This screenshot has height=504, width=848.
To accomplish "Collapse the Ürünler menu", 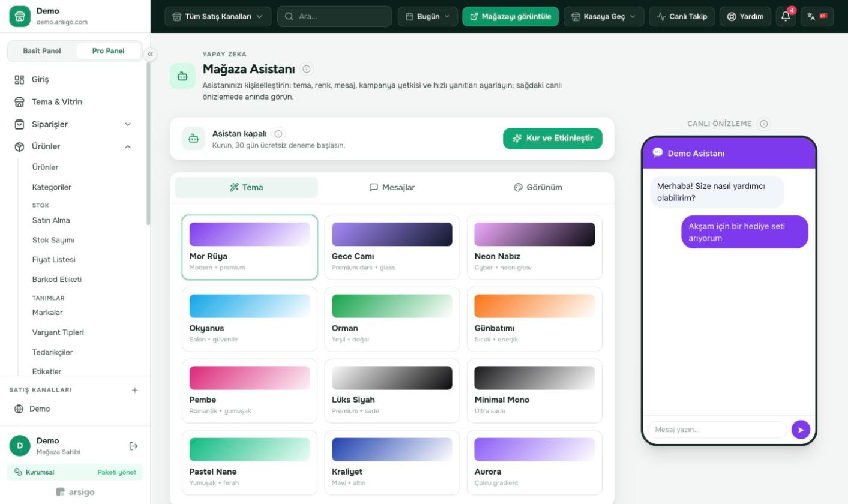I will [x=75, y=146].
